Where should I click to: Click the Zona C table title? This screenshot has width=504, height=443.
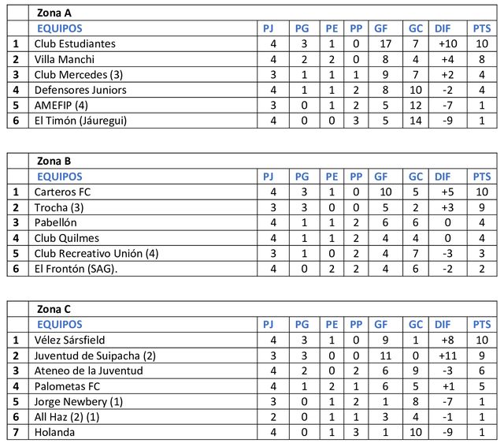[54, 308]
